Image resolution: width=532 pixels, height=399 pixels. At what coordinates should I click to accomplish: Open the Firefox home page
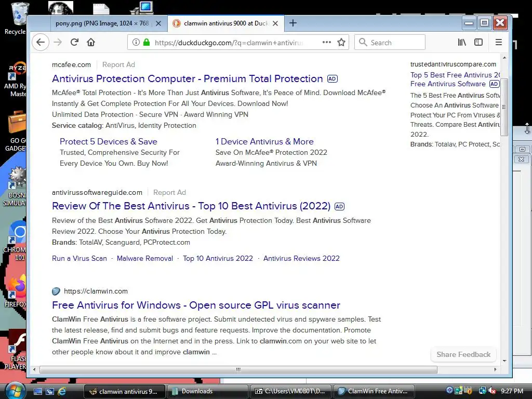[91, 43]
